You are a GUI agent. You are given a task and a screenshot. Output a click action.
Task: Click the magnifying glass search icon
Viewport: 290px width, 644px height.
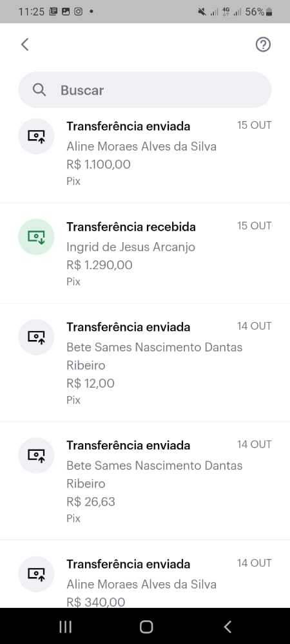(39, 90)
